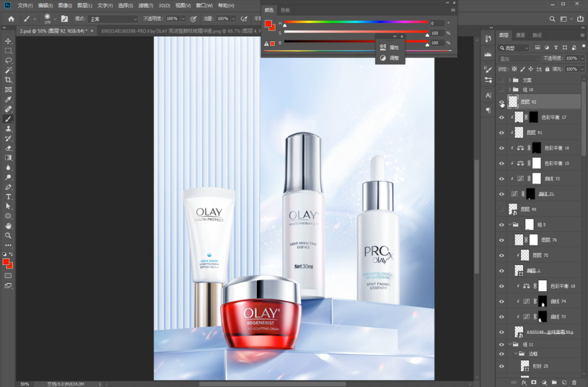Image resolution: width=588 pixels, height=387 pixels.
Task: Hide the 色彩平衡 17 layer
Action: [x=502, y=118]
